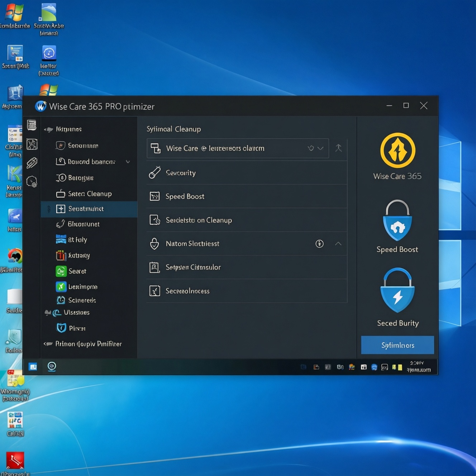Image resolution: width=476 pixels, height=476 pixels.
Task: Select the eraser icon in Wise Care's left strip
Action: click(32, 163)
